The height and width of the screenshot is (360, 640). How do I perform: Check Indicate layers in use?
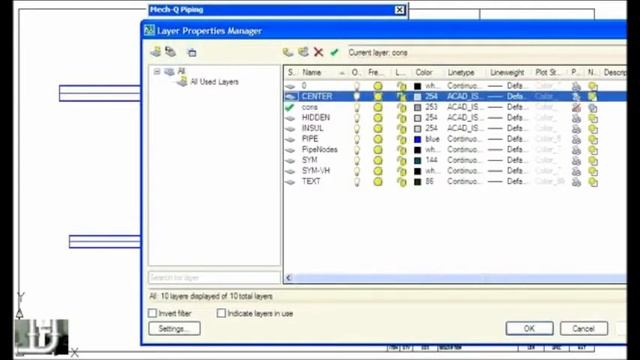[x=221, y=313]
